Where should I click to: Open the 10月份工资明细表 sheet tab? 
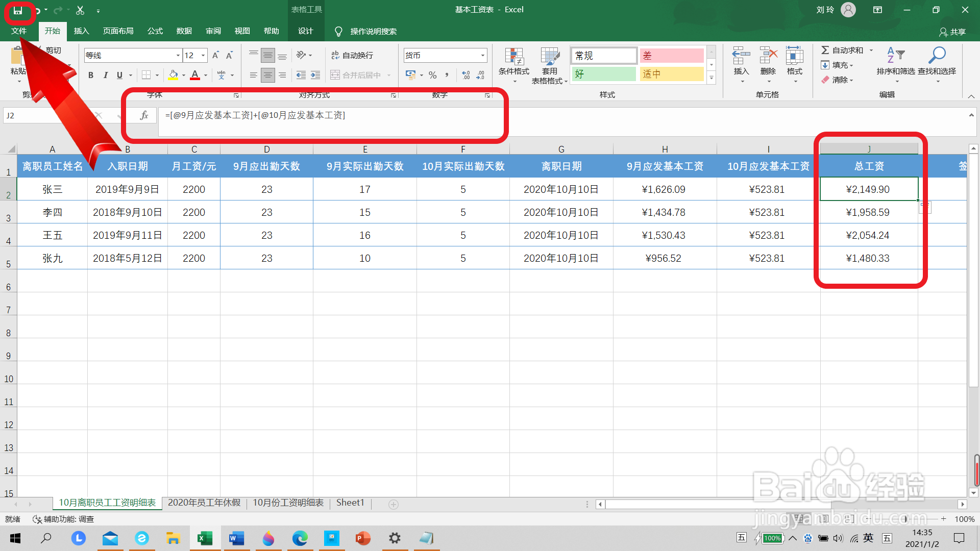tap(288, 503)
